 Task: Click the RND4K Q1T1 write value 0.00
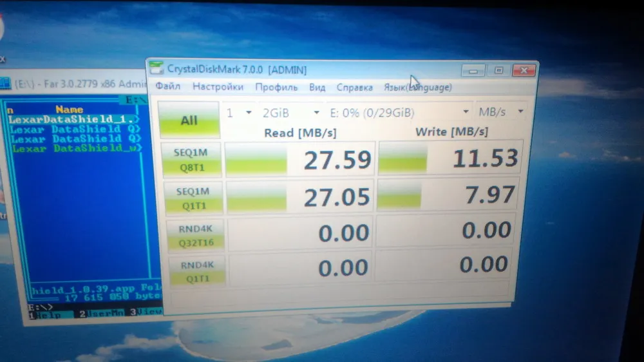(444, 264)
